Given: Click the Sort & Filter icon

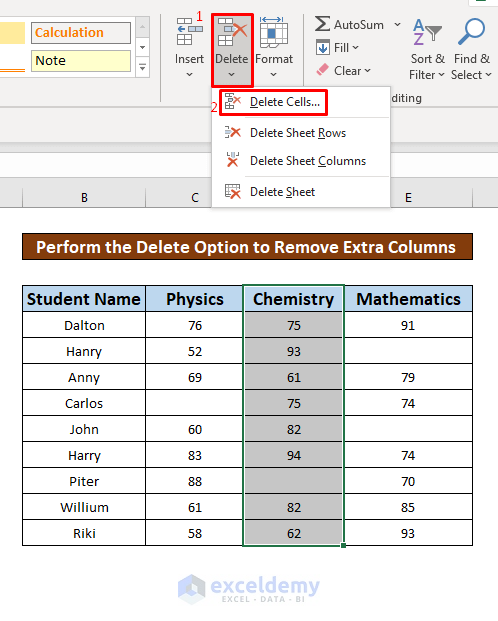Looking at the screenshot, I should coord(427,32).
